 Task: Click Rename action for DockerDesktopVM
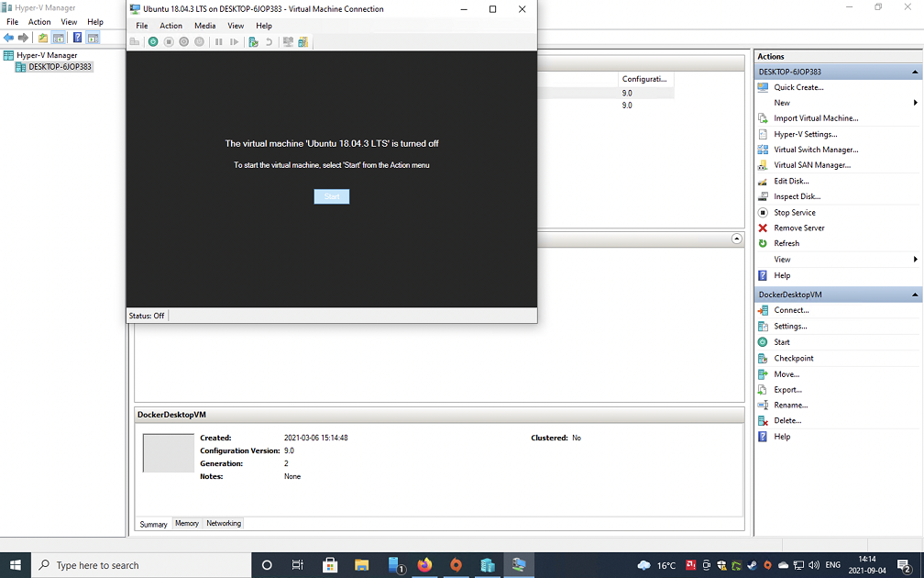point(790,405)
